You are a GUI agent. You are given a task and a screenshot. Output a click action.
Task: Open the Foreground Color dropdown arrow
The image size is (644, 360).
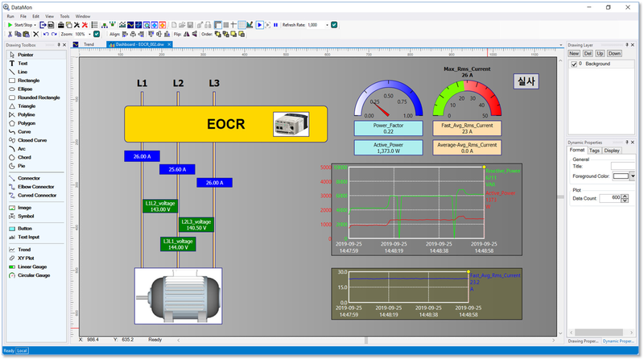pyautogui.click(x=633, y=176)
